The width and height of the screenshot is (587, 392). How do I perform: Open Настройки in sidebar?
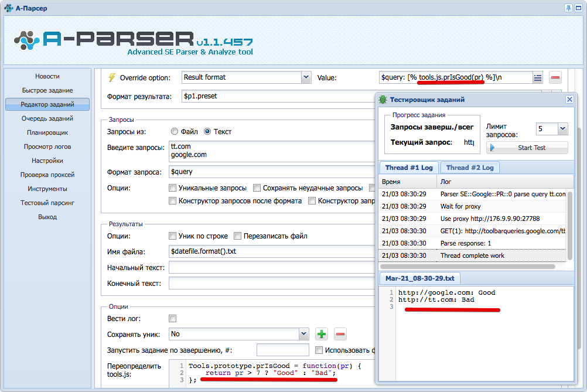point(47,161)
